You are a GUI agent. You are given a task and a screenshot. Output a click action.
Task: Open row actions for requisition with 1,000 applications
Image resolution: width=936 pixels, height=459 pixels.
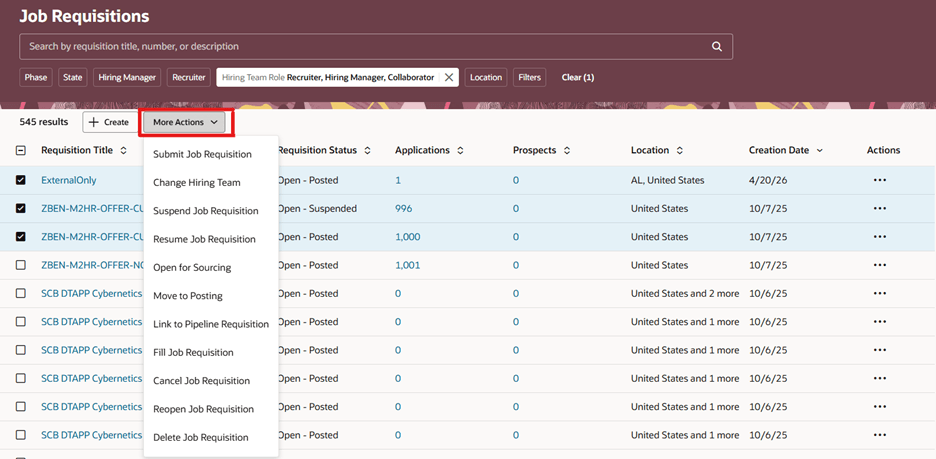[x=879, y=237]
